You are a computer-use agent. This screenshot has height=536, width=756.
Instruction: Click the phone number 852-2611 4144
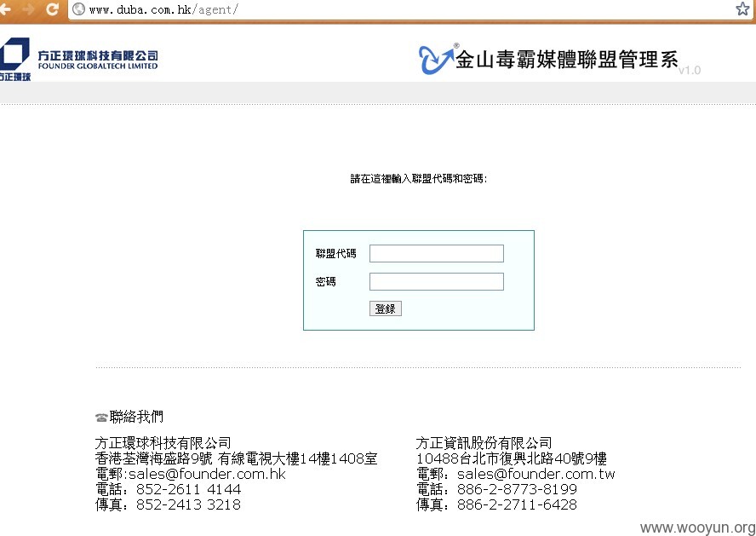click(188, 489)
